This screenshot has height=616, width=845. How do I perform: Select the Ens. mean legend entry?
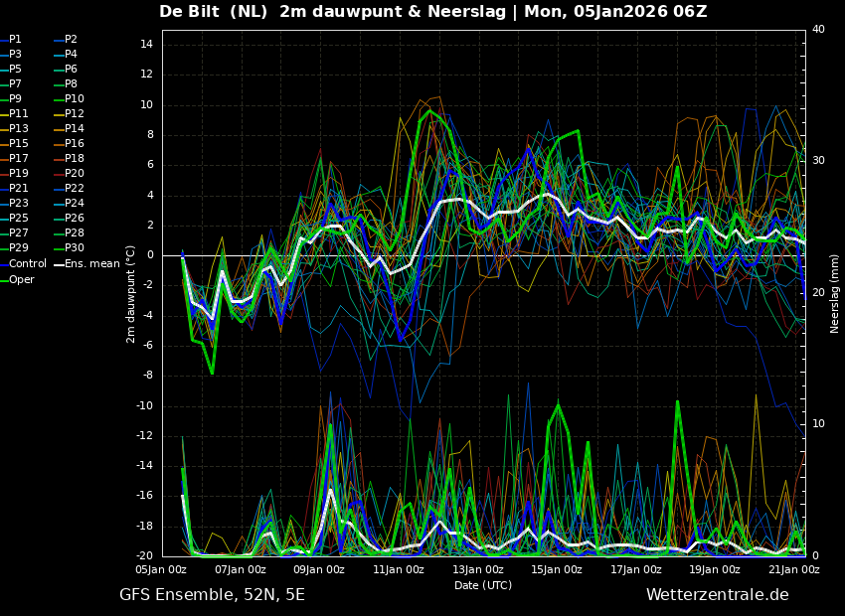pos(87,264)
